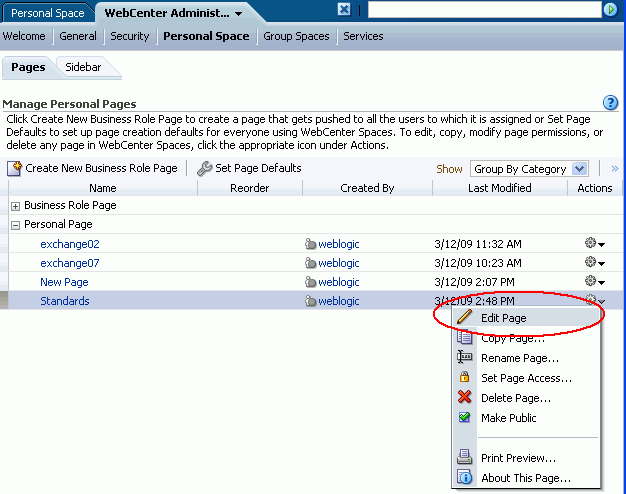
Task: Click the green check Make Public icon
Action: click(464, 417)
